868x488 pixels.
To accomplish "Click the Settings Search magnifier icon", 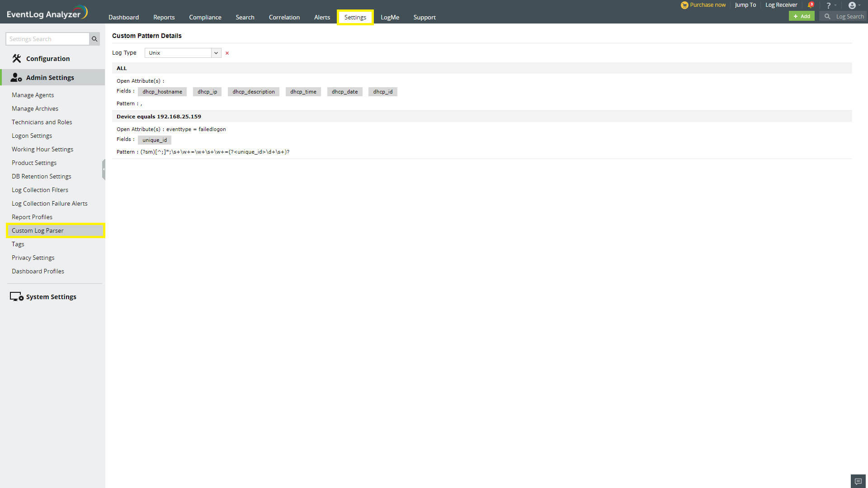I will tap(94, 39).
